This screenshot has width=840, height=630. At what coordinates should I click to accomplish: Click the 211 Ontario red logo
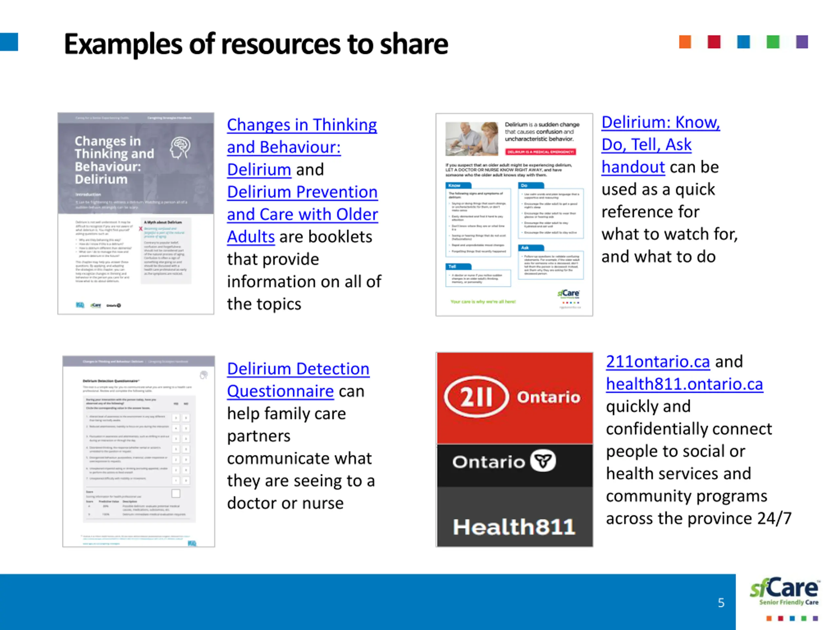click(514, 398)
